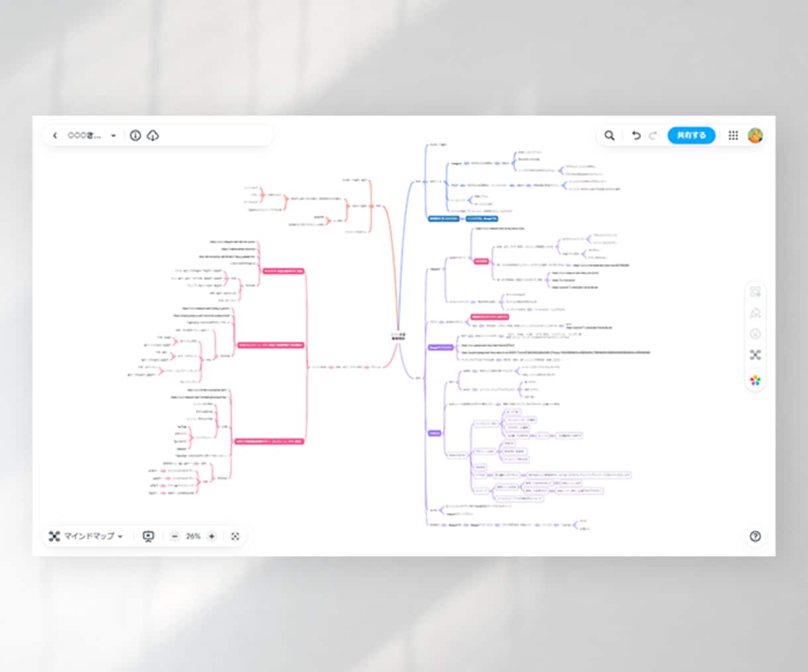Undo the last action
The height and width of the screenshot is (672, 808).
(x=636, y=136)
